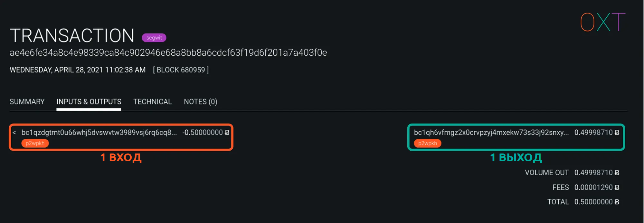Click the input amount -0.50000000
The image size is (644, 223).
click(205, 133)
